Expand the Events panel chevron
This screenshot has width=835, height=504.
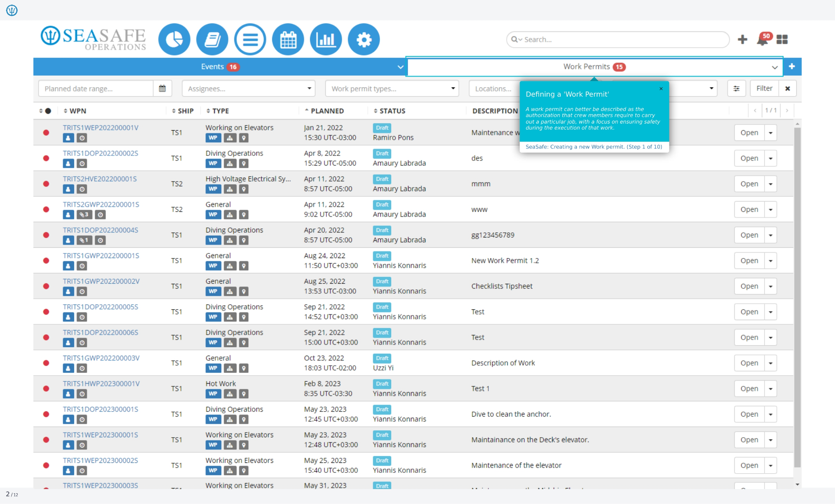click(x=400, y=67)
